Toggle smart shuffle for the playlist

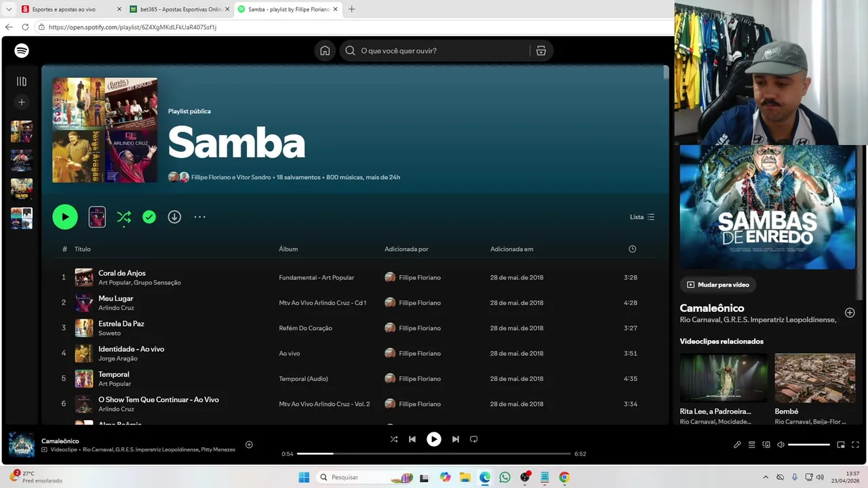click(x=123, y=217)
